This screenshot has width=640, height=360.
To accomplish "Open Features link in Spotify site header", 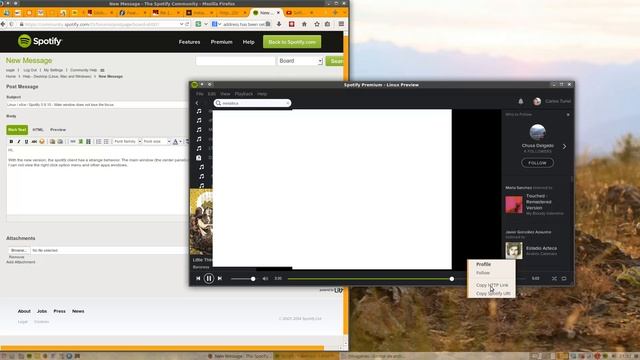I will [x=189, y=42].
